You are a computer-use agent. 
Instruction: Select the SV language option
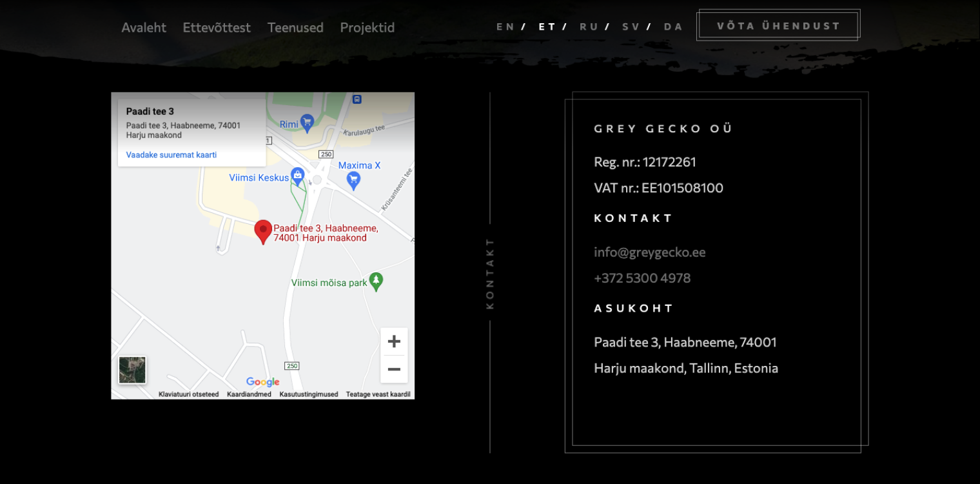pyautogui.click(x=631, y=26)
